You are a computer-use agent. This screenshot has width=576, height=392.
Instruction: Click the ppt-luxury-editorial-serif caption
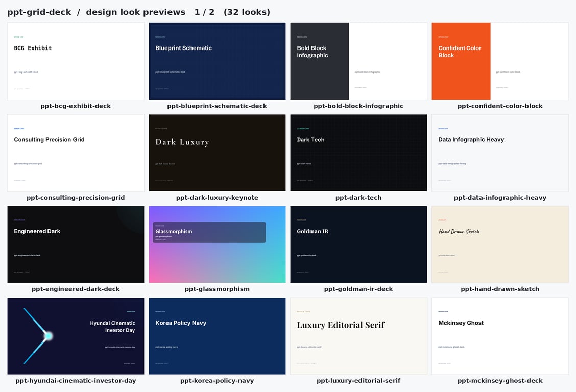(x=358, y=381)
